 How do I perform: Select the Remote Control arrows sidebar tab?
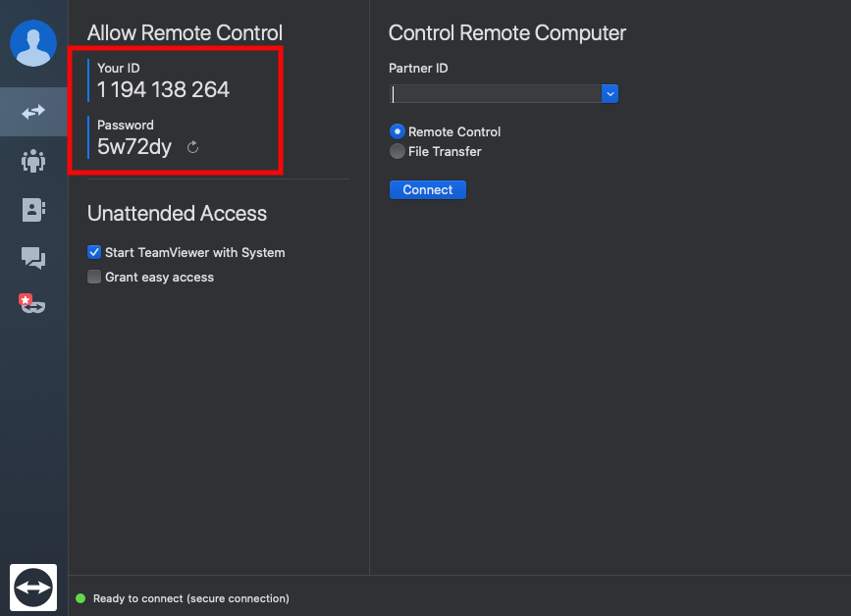[33, 112]
